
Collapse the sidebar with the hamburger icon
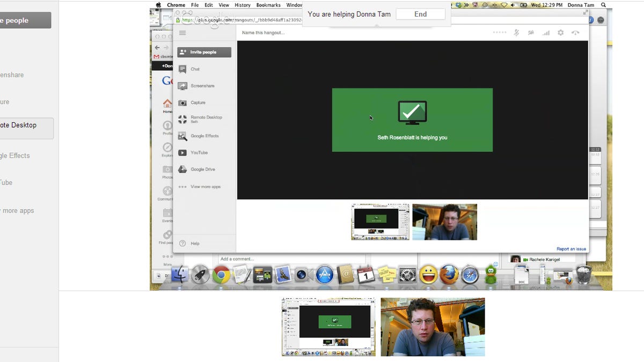coord(182,33)
